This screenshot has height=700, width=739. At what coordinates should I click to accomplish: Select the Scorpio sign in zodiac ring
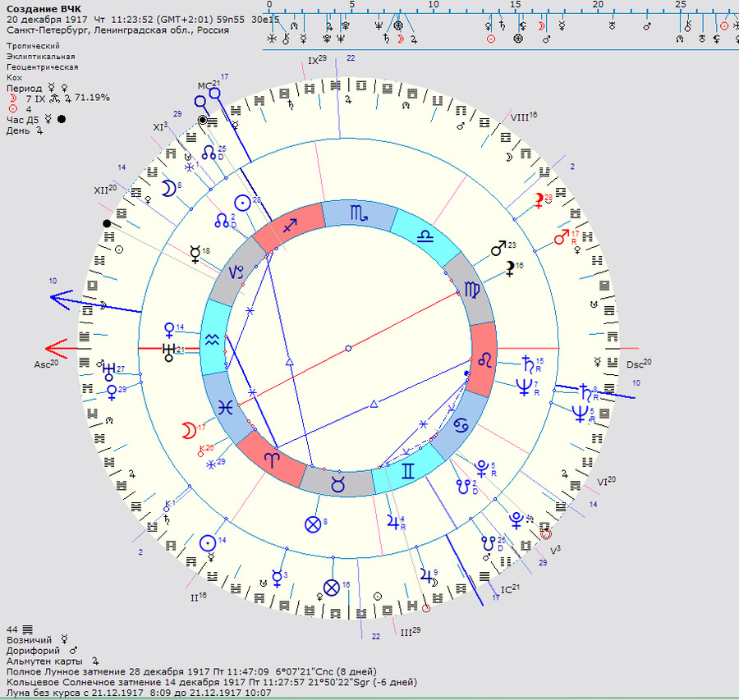pos(359,213)
